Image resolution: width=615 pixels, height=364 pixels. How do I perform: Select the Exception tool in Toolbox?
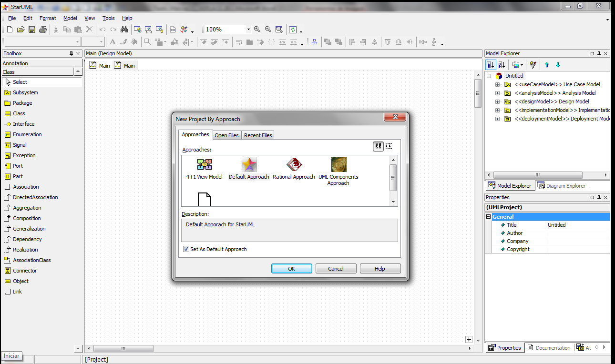pos(24,155)
